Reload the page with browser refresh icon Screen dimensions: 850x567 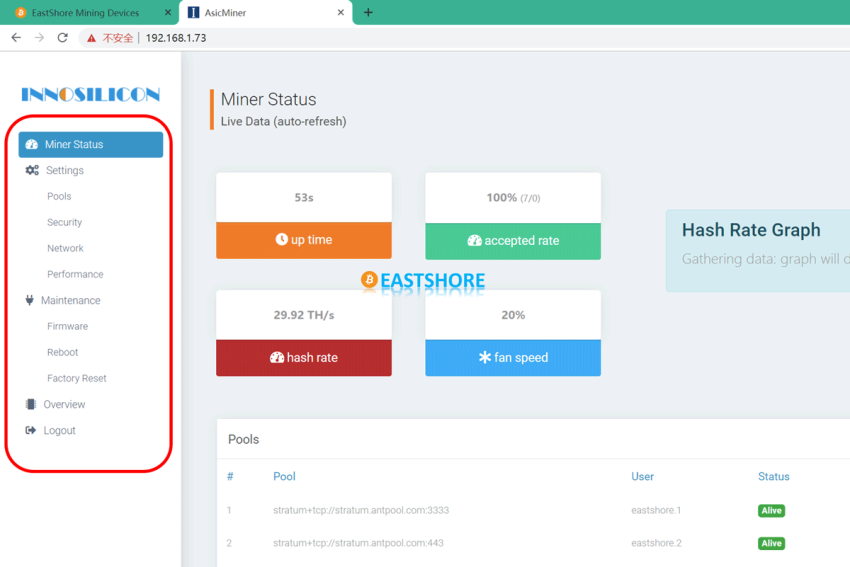point(62,38)
